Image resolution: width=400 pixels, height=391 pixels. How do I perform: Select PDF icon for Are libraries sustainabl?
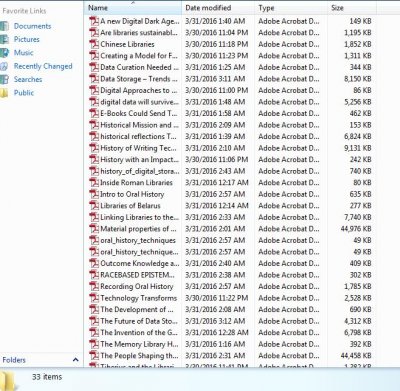(94, 33)
